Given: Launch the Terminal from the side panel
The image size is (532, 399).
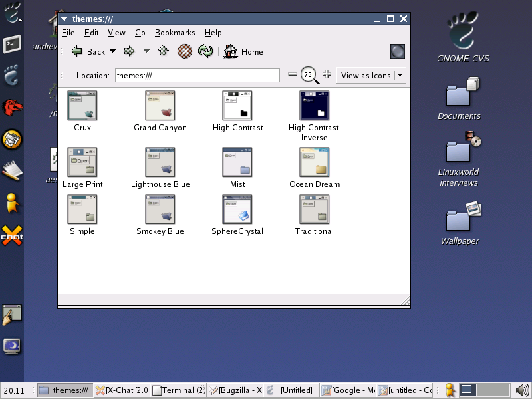Looking at the screenshot, I should (12, 44).
